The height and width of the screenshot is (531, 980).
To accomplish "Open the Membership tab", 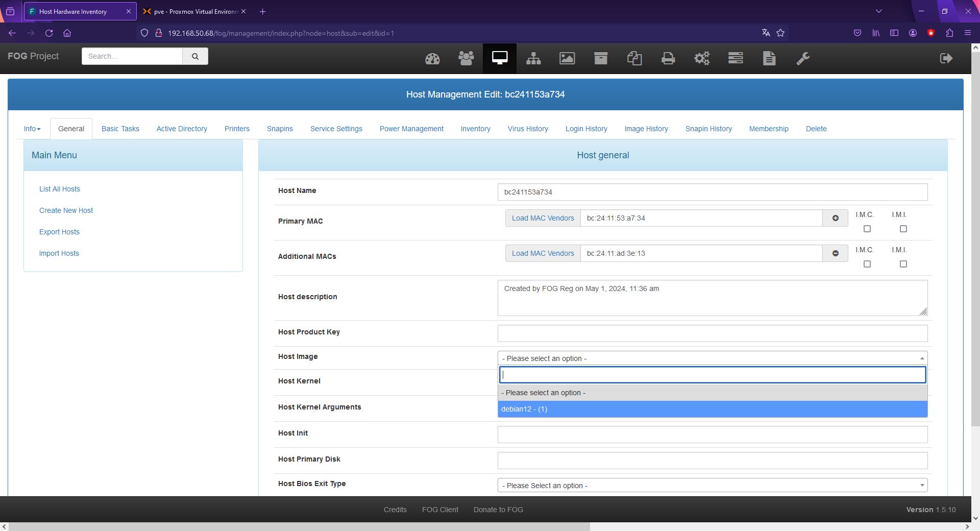I will click(769, 129).
